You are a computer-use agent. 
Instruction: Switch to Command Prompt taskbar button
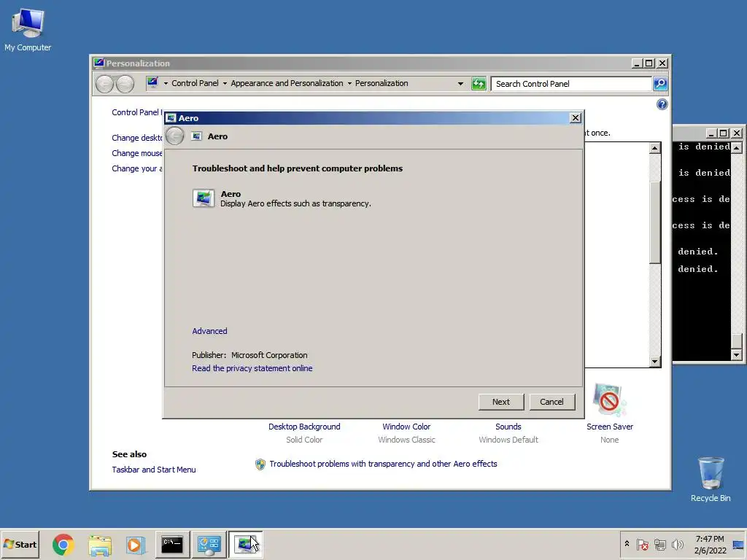coord(172,544)
